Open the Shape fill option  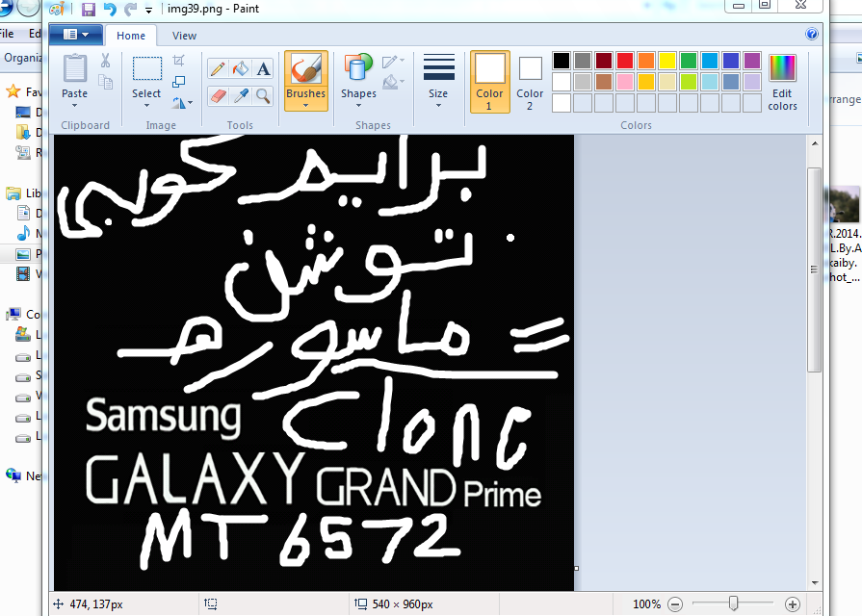point(393,83)
